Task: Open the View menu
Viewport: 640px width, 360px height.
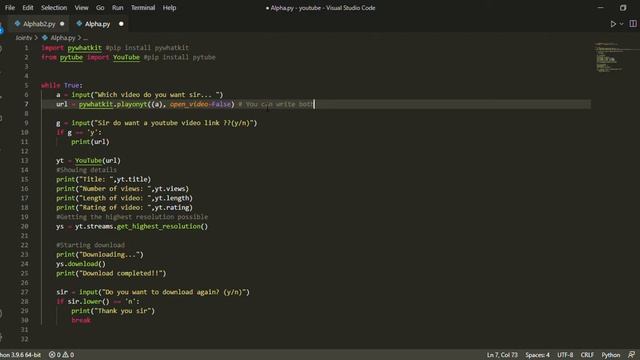Action: 81,8
